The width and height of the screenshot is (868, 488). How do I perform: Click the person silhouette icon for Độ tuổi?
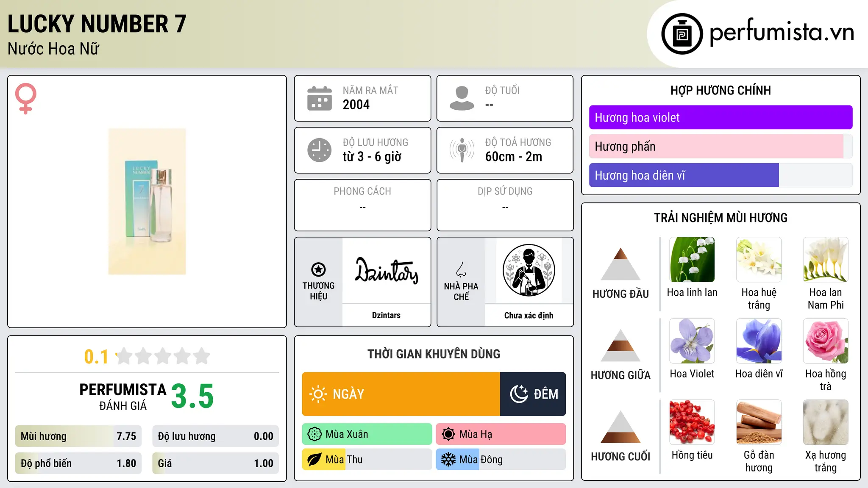click(x=462, y=98)
